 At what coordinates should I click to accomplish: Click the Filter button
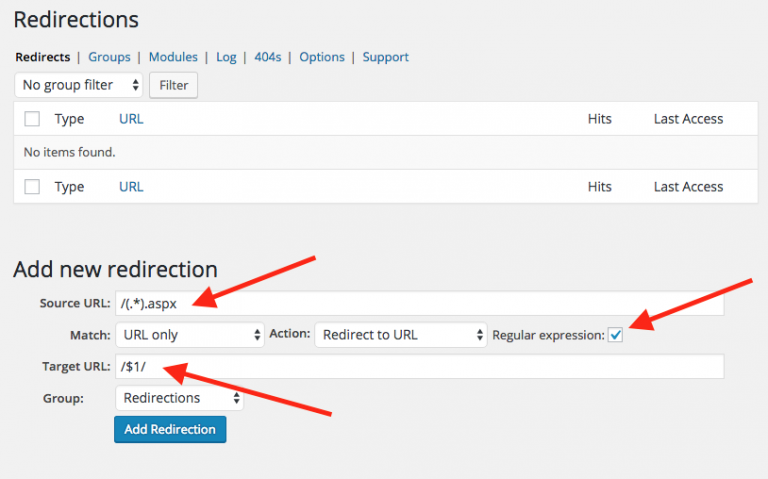174,85
